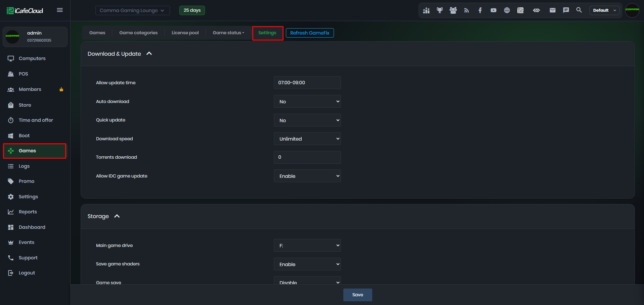This screenshot has width=644, height=305.
Task: Toggle the hamburger menu icon
Action: pyautogui.click(x=60, y=10)
